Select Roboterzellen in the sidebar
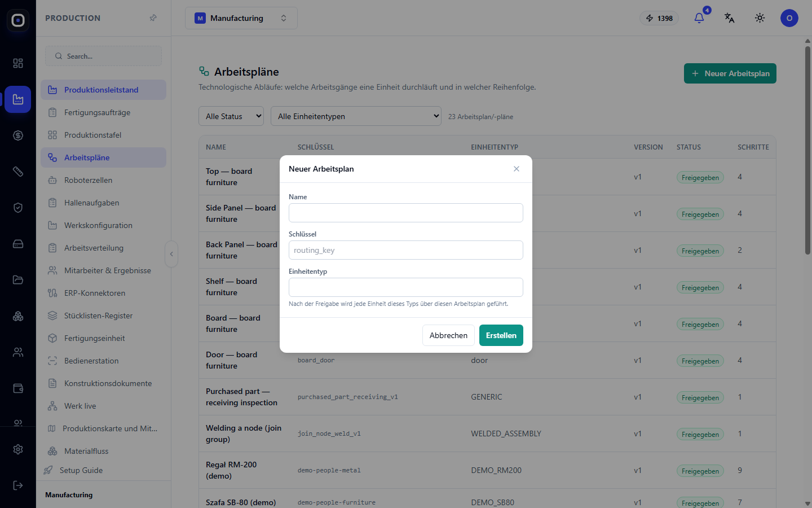The height and width of the screenshot is (508, 812). point(104,180)
